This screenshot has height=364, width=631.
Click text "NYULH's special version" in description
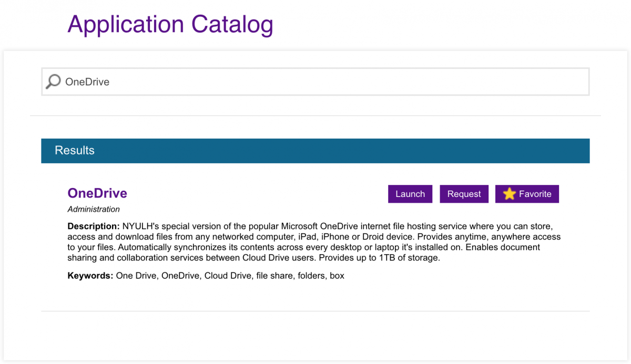[x=171, y=226]
